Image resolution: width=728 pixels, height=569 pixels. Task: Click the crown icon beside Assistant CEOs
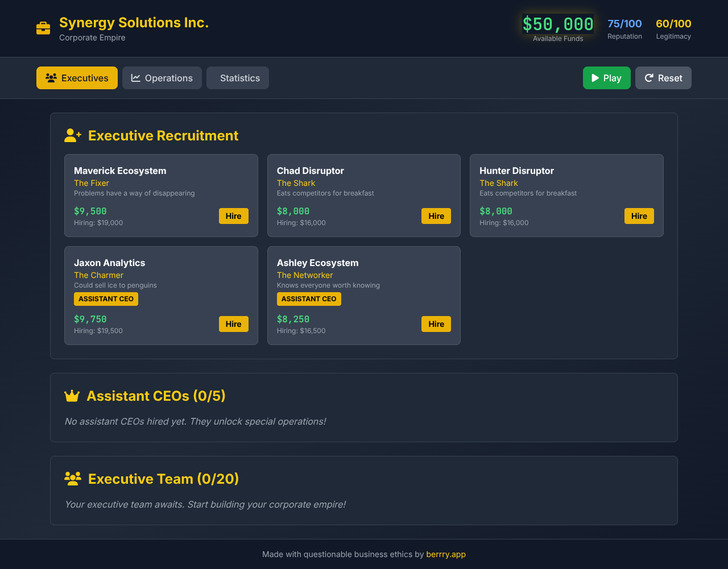[72, 396]
